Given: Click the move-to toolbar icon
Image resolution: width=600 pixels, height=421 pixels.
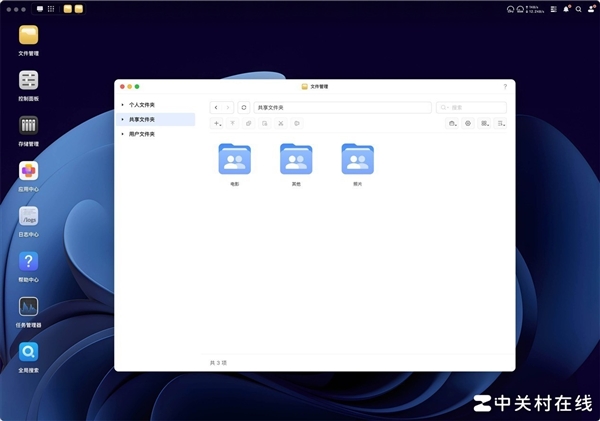Looking at the screenshot, I should click(x=265, y=123).
